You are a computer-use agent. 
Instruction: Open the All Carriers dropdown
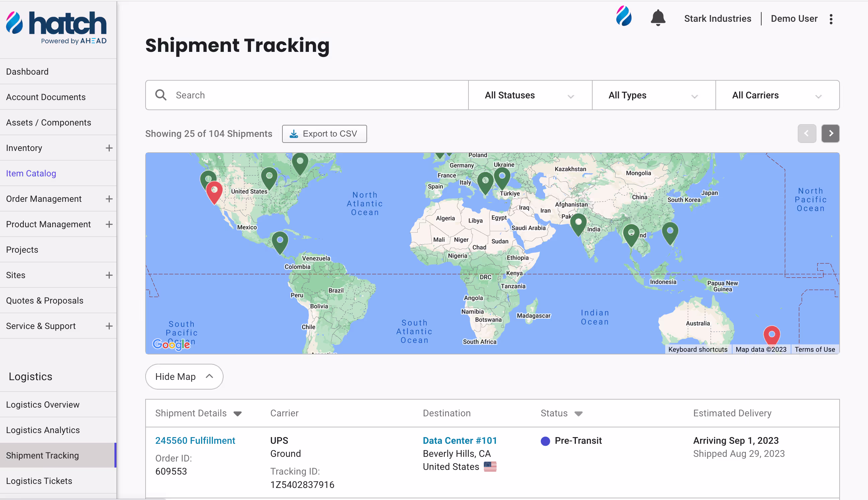[x=777, y=95]
